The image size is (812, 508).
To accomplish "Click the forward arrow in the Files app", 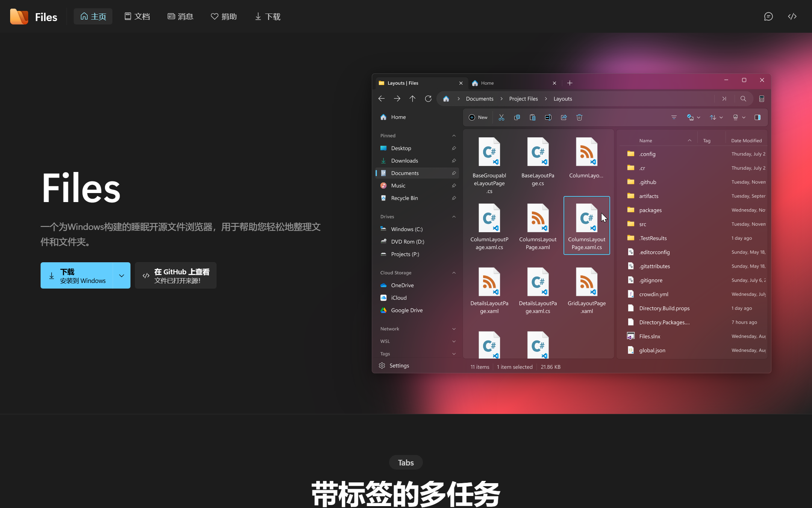I will 397,99.
